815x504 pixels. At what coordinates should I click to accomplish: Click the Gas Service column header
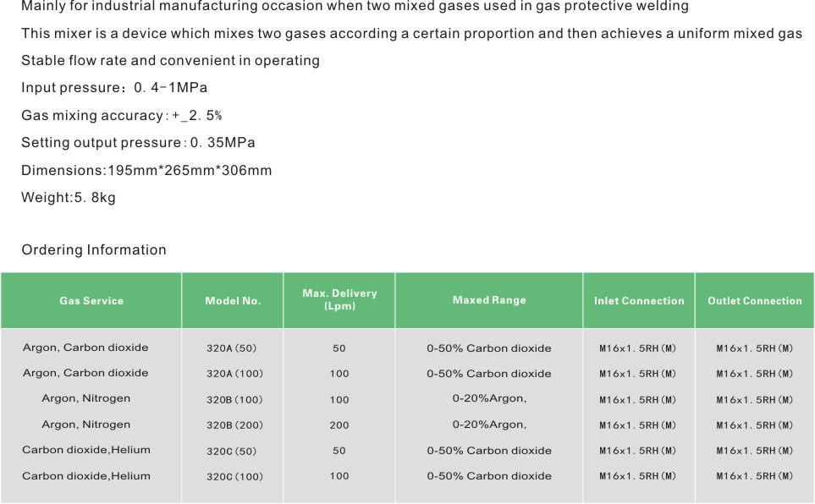tap(91, 301)
